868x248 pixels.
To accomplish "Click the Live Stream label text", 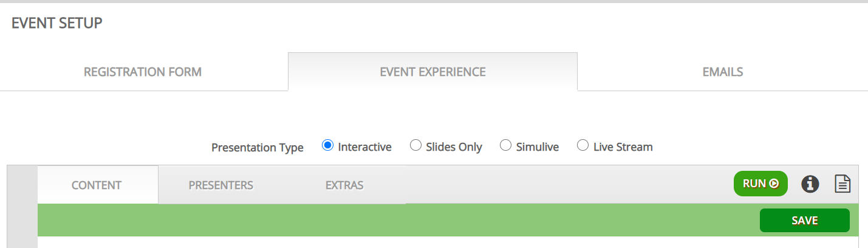I will 623,147.
